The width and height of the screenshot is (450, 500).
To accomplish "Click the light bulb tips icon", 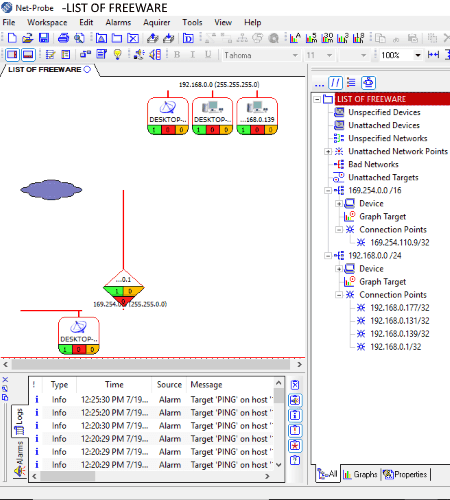I will 117,54.
